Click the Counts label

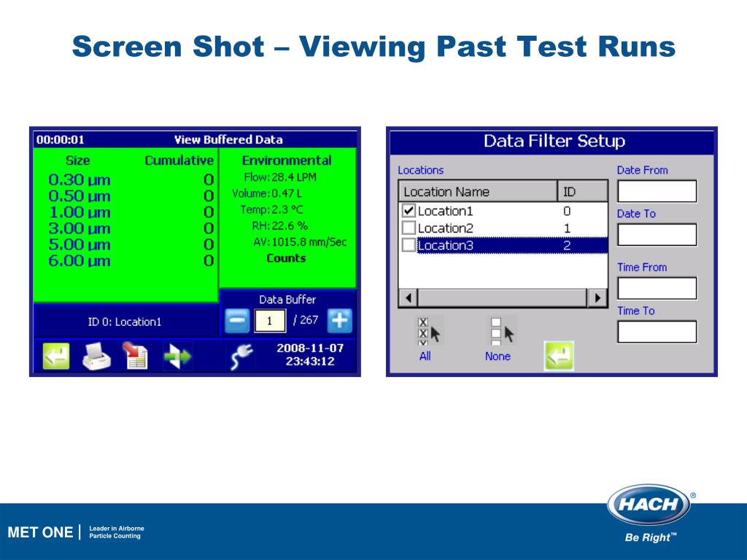pyautogui.click(x=286, y=258)
